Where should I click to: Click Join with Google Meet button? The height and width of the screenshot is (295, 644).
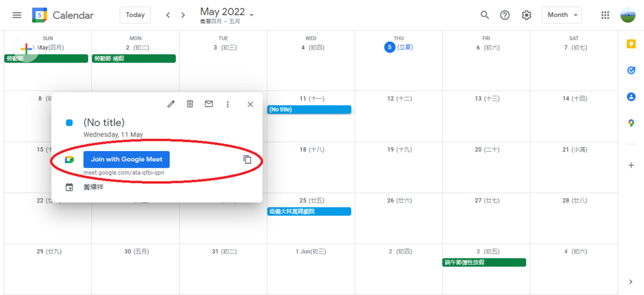tap(126, 160)
